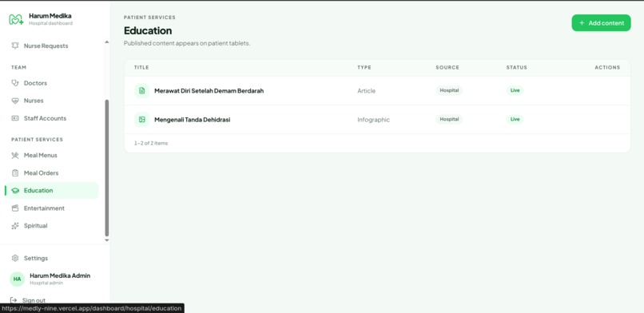Viewport: 644px width, 313px height.
Task: Click the TITLE column header
Action: tap(141, 67)
